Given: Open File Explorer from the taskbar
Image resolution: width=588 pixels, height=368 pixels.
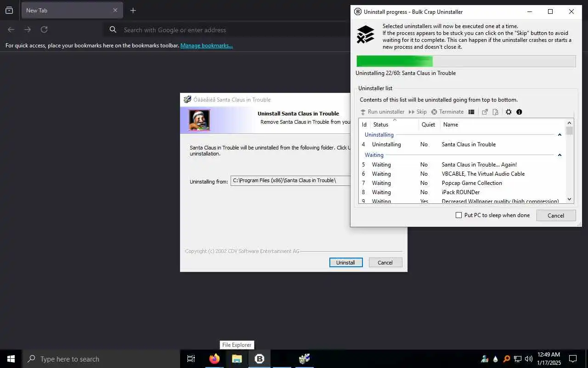Looking at the screenshot, I should [237, 359].
